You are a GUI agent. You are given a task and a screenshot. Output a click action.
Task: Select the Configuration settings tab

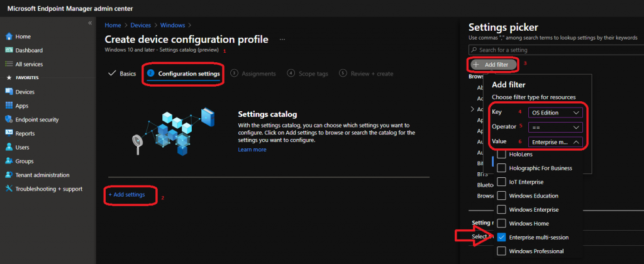tap(184, 74)
